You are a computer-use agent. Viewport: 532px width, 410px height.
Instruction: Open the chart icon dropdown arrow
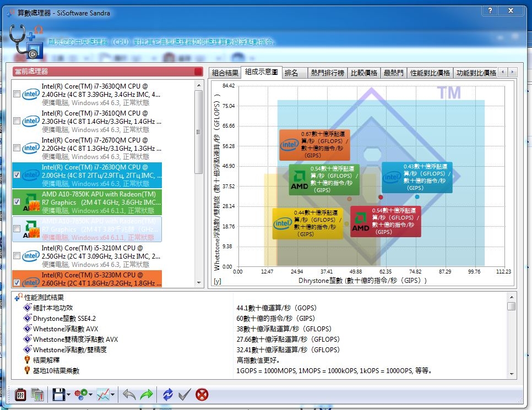113,395
